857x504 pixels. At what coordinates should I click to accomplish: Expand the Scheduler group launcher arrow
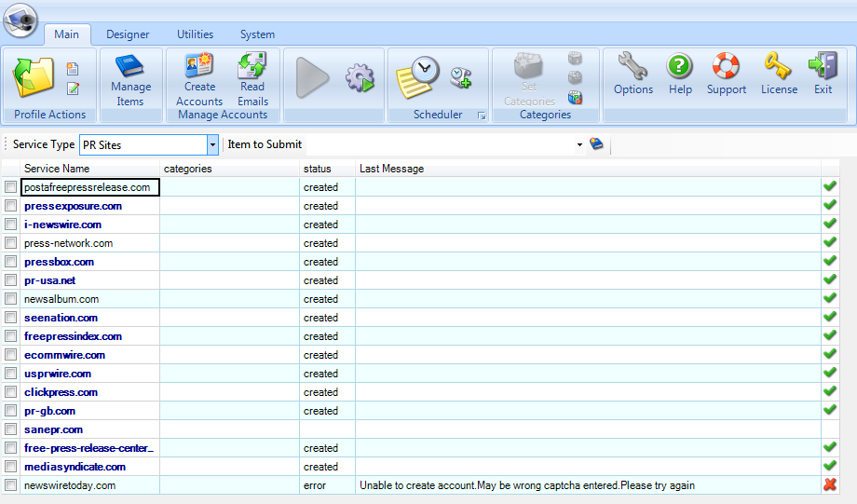point(482,116)
